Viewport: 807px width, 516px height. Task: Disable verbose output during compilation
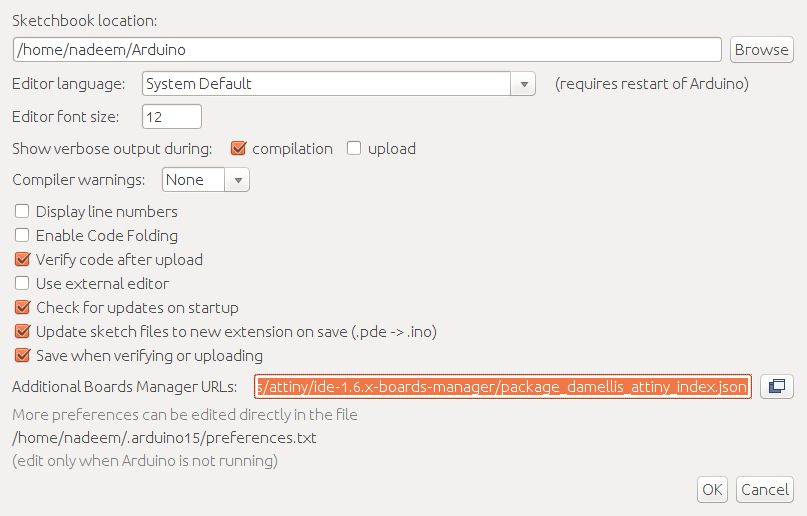point(238,148)
